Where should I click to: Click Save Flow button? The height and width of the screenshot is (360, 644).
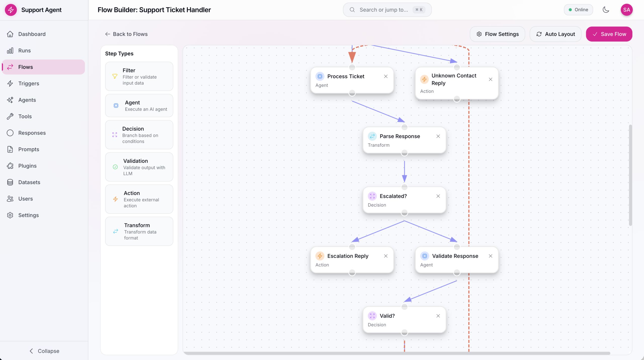coord(609,34)
